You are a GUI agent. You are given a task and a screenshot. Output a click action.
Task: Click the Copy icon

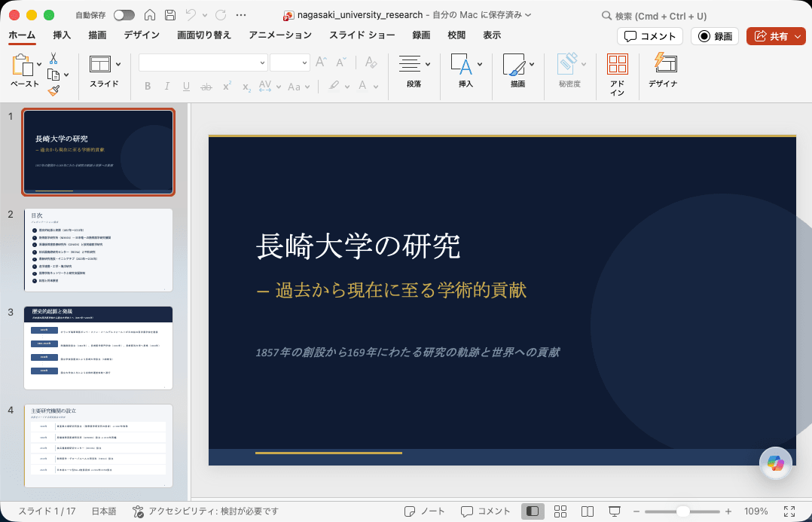pos(53,75)
